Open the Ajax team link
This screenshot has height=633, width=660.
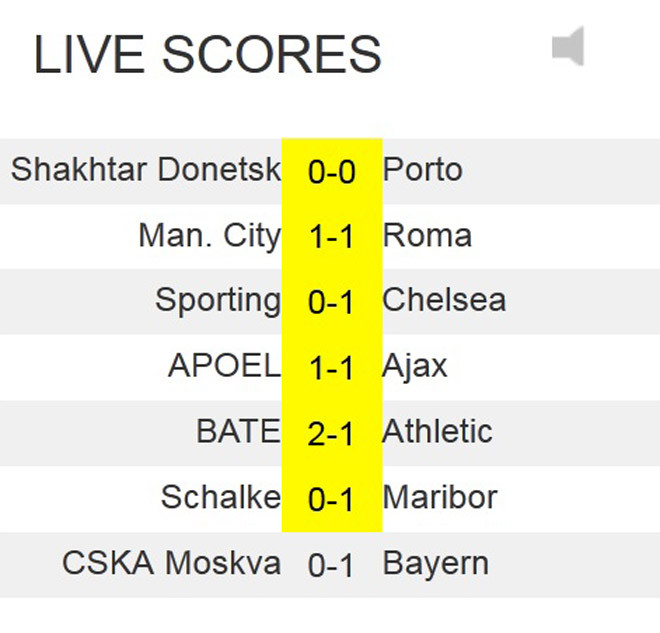pyautogui.click(x=415, y=366)
